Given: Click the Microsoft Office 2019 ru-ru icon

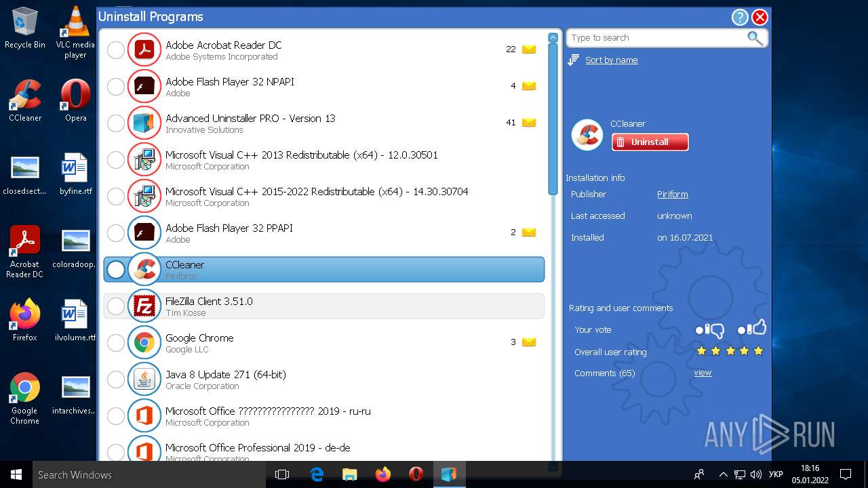Looking at the screenshot, I should coord(144,415).
